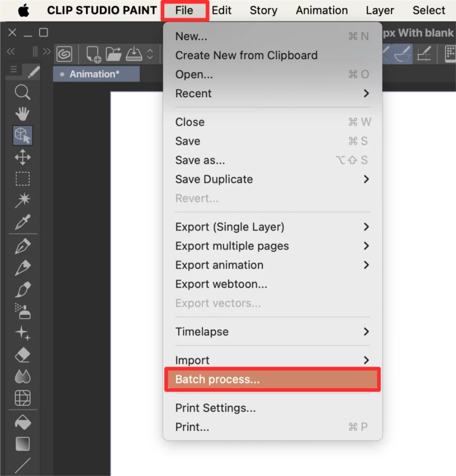Expand the Recent submenu

273,93
